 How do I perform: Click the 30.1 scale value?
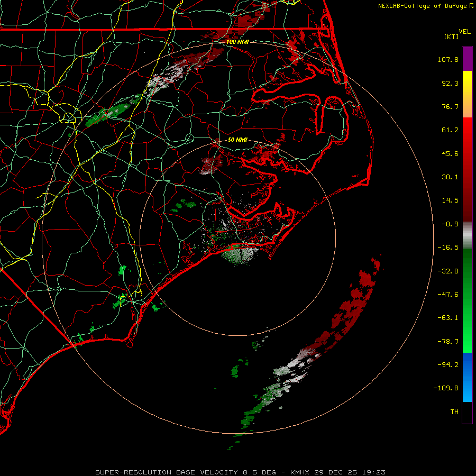point(450,177)
